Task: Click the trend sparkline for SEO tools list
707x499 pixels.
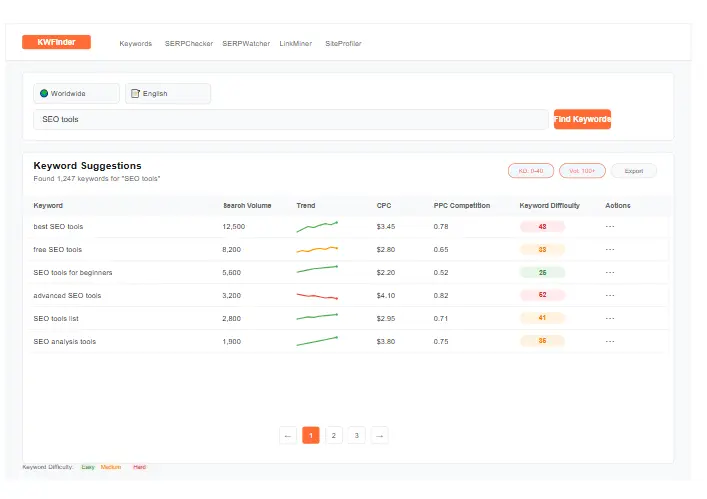Action: 317,316
